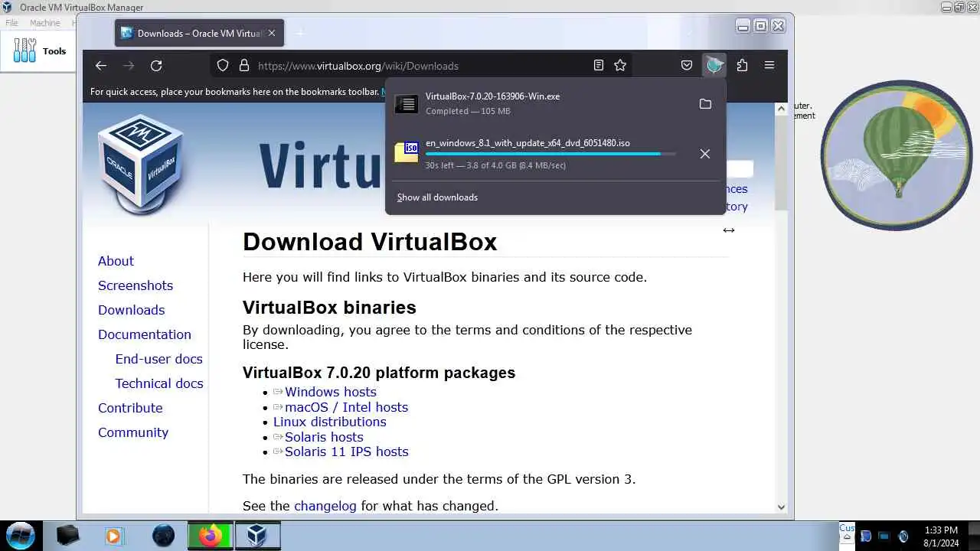Open Technical docs link

pyautogui.click(x=159, y=383)
